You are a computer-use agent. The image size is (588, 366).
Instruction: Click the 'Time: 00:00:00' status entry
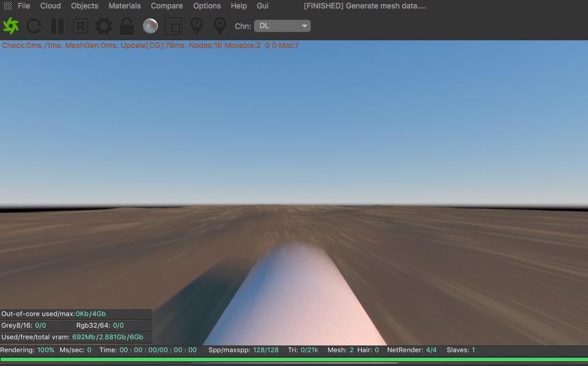[x=148, y=350]
